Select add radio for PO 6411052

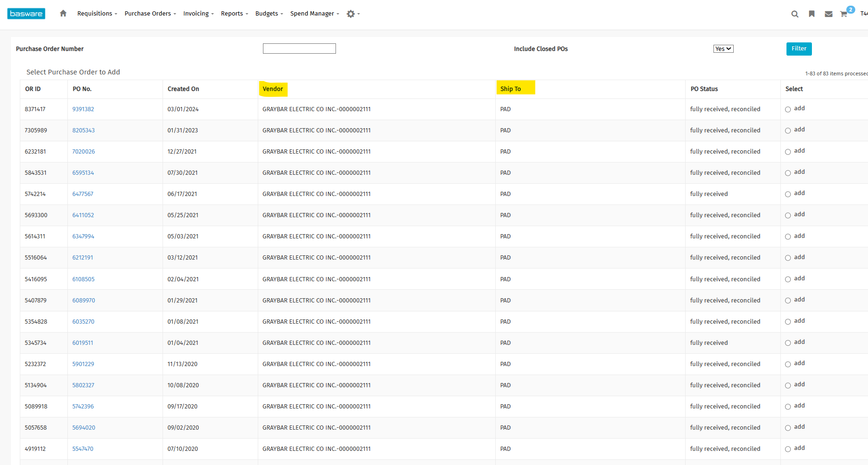coord(788,215)
